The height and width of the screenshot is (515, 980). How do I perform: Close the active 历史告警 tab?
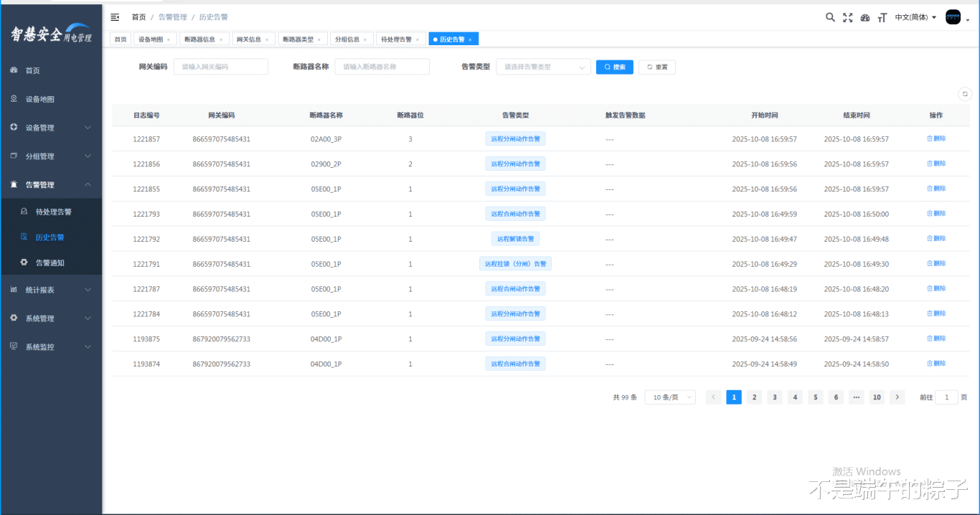(x=470, y=39)
